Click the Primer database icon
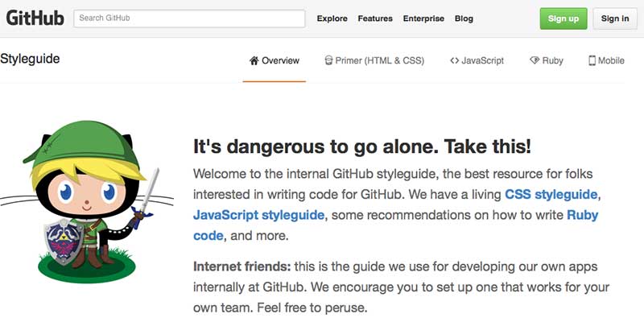The width and height of the screenshot is (644, 322). pos(328,61)
